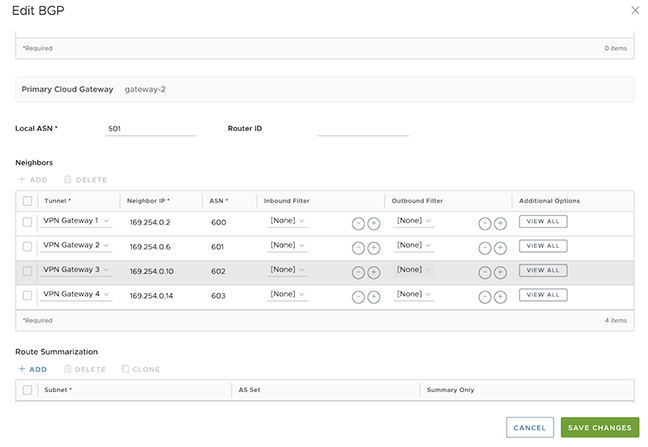Screen dimensions: 648x447
Task: Click View All for VPN Gateway 2
Action: pyautogui.click(x=542, y=246)
